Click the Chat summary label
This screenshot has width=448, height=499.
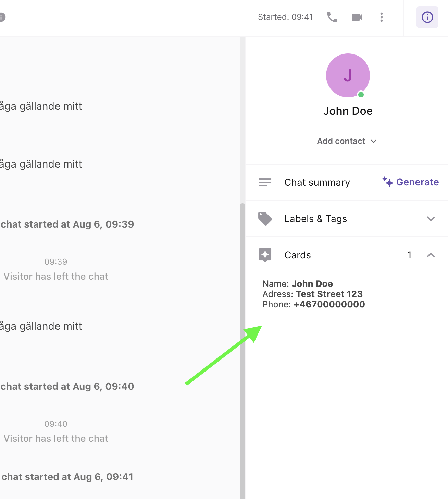pos(317,182)
